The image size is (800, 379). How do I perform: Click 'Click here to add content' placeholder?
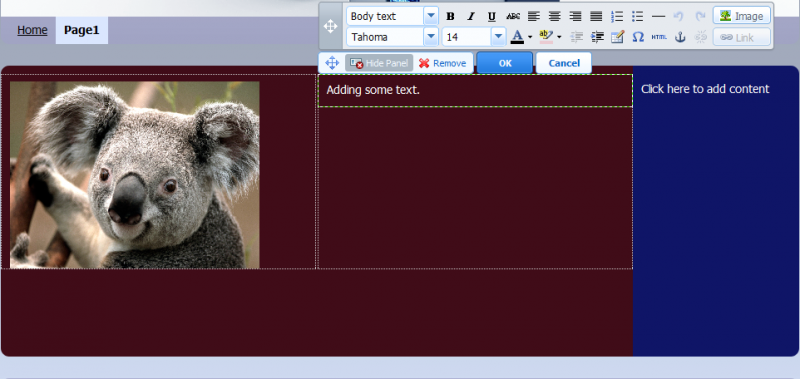point(705,89)
